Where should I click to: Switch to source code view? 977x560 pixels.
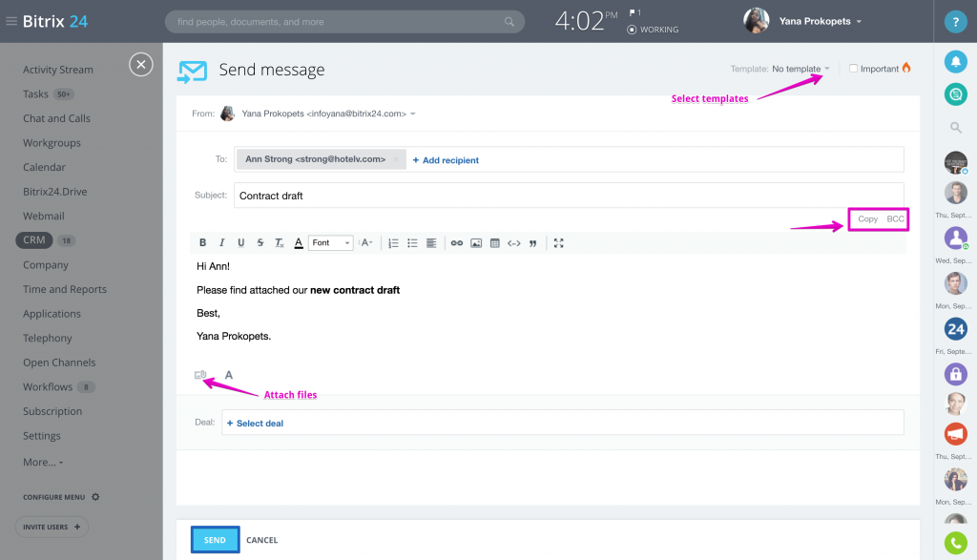point(514,243)
